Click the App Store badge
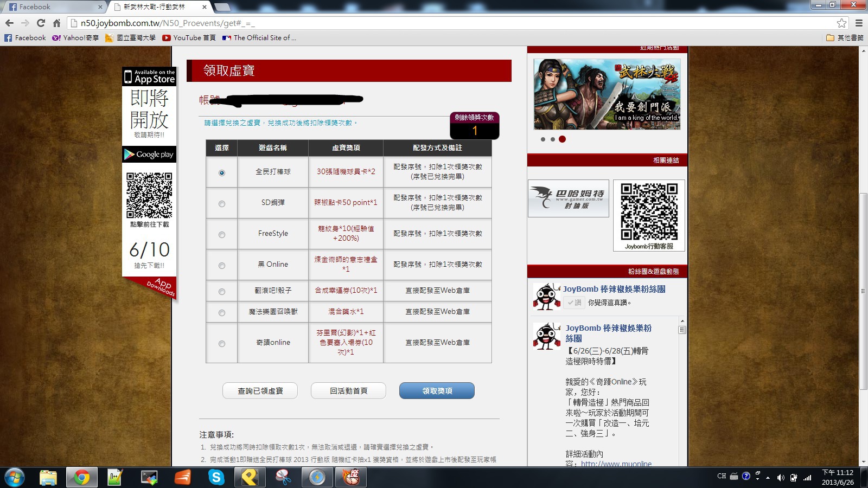Screen dimensions: 868x488 (x=149, y=76)
